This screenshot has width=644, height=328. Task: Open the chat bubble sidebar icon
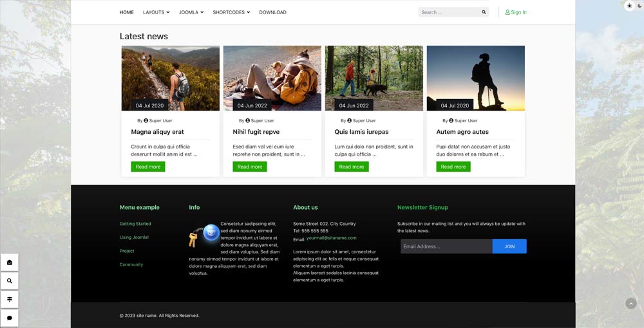click(x=10, y=318)
